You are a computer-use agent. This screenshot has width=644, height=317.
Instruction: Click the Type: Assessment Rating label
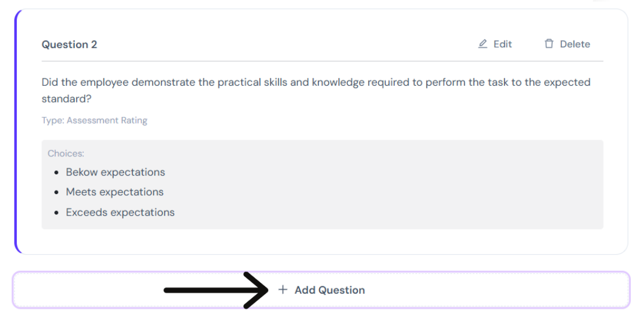coord(95,120)
